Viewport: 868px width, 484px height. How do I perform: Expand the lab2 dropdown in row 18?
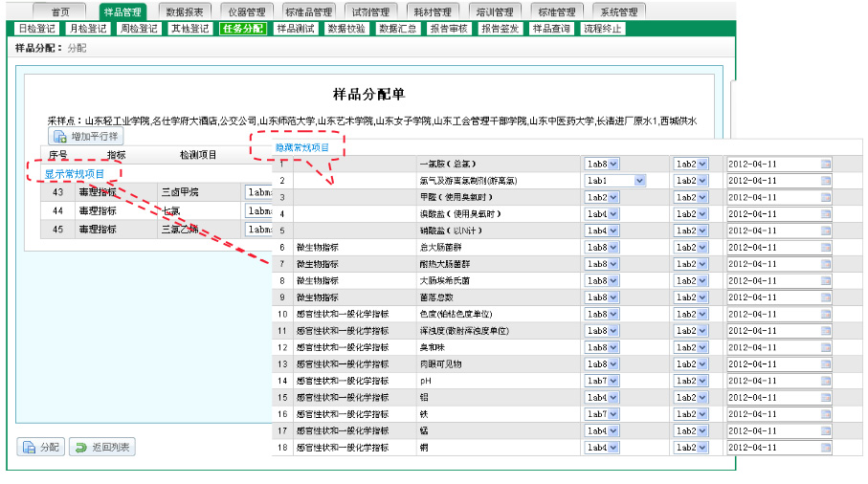click(x=701, y=448)
